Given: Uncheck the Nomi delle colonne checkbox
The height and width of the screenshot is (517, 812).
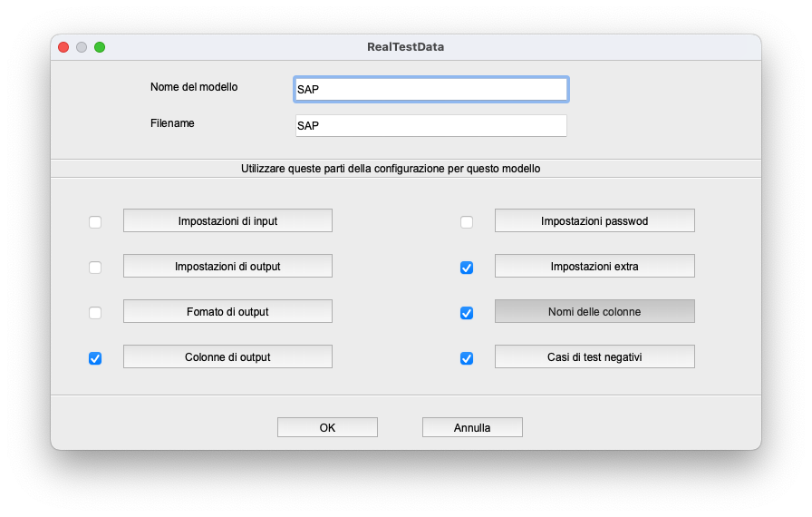Looking at the screenshot, I should pyautogui.click(x=467, y=313).
